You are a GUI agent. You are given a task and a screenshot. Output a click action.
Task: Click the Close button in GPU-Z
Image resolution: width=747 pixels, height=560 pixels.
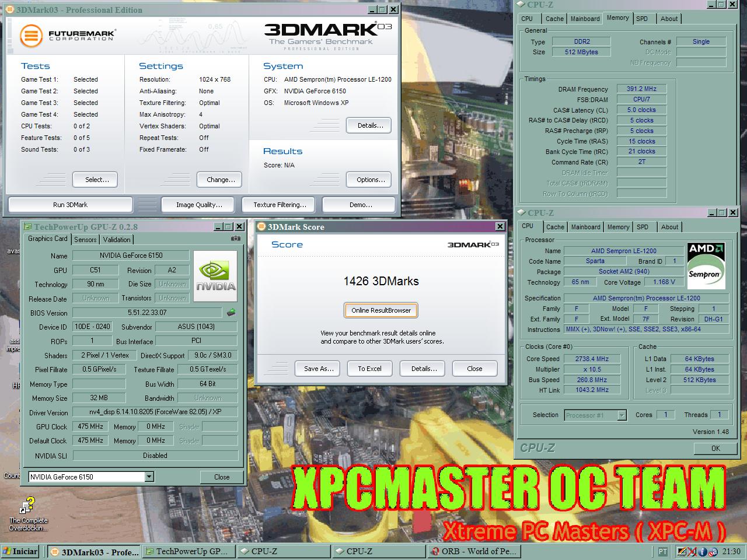coord(222,477)
